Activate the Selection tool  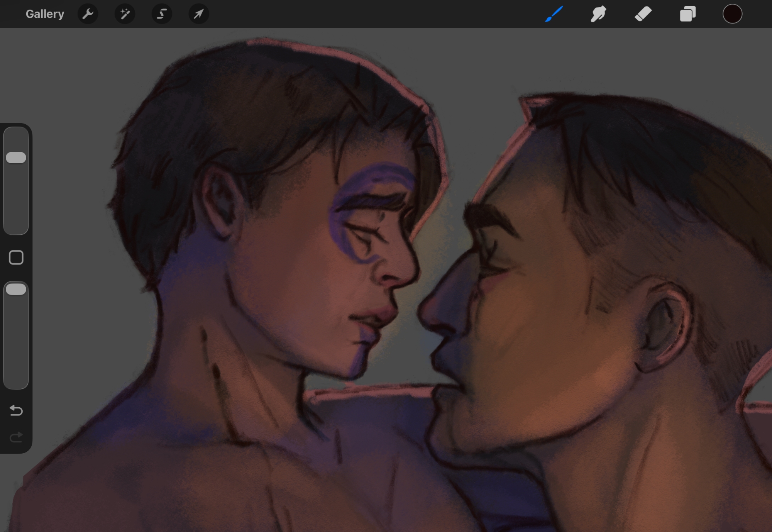(x=162, y=14)
